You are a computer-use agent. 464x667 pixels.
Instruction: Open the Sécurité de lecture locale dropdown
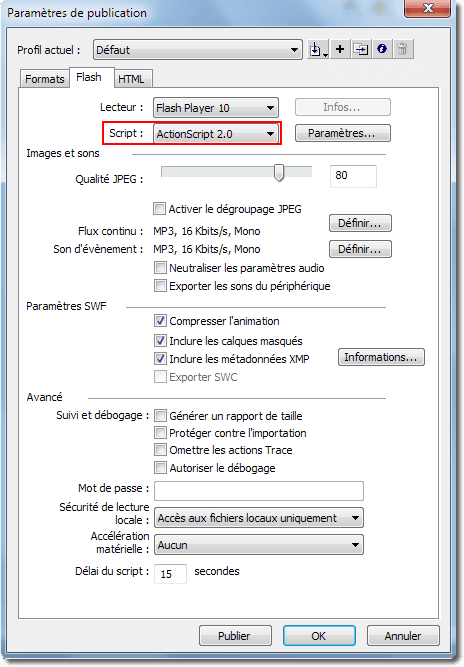[259, 518]
